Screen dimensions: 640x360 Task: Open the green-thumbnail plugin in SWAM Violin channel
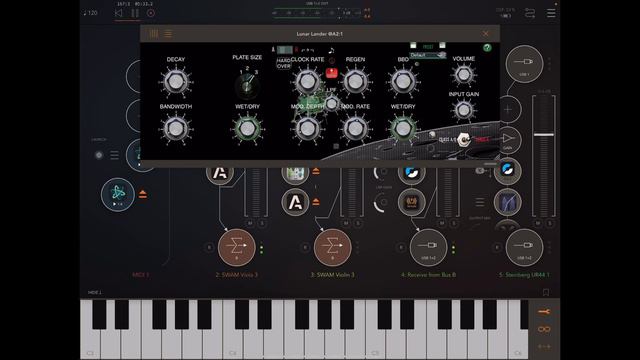point(295,173)
